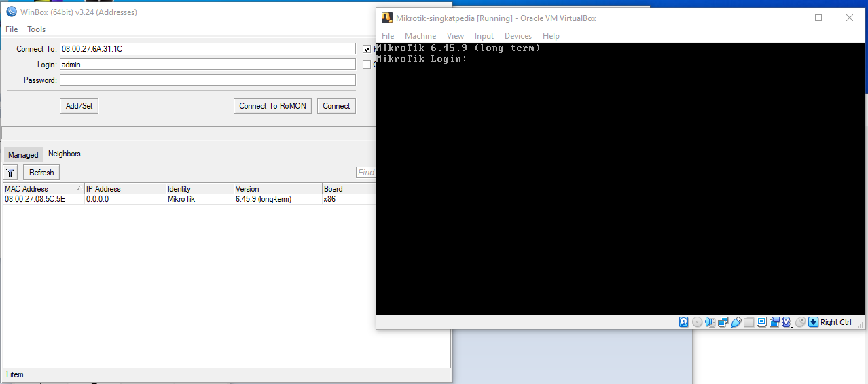Switch to the Managed tab
This screenshot has height=384, width=868.
(23, 155)
